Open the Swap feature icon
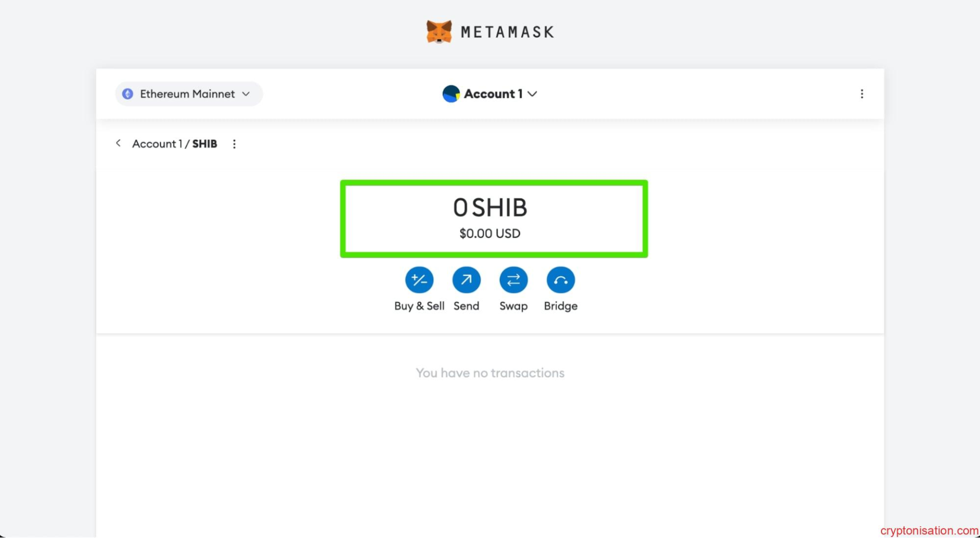The width and height of the screenshot is (980, 538). tap(513, 280)
